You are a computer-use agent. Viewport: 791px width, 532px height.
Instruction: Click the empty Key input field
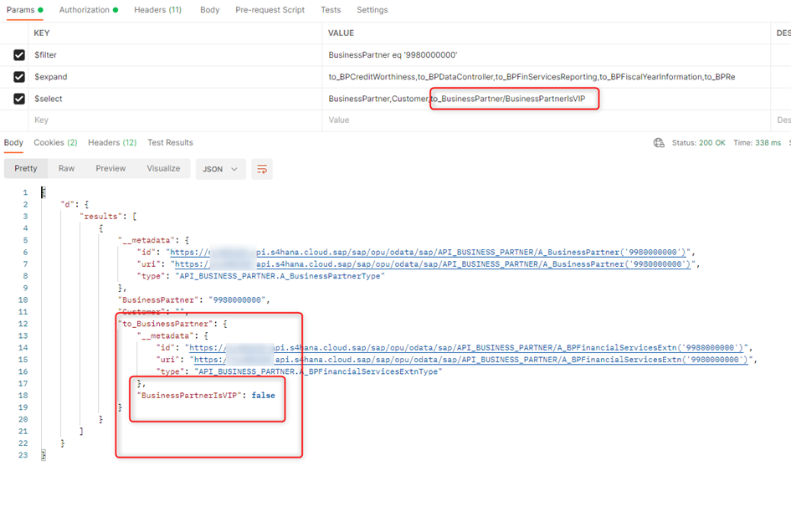pyautogui.click(x=167, y=120)
